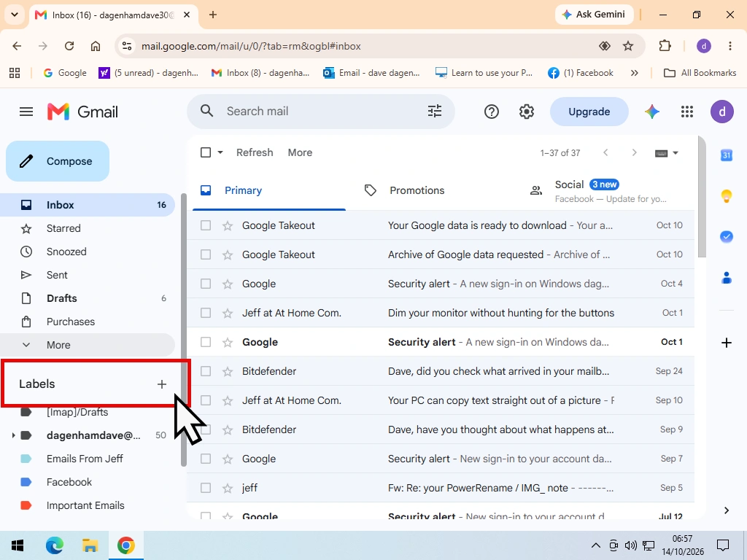This screenshot has width=747, height=560.
Task: Open Google Calendar side panel icon
Action: pos(726,155)
